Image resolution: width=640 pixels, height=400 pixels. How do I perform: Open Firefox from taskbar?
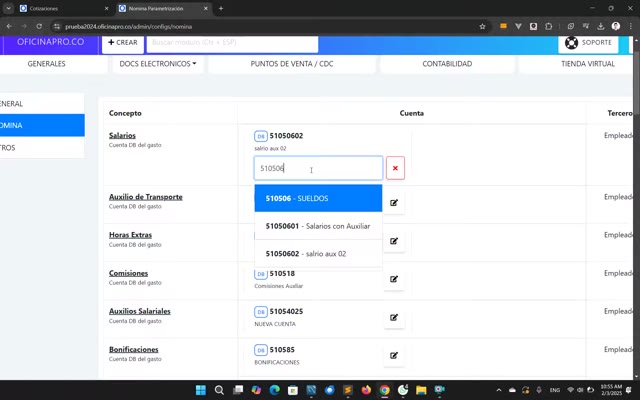pyautogui.click(x=366, y=390)
